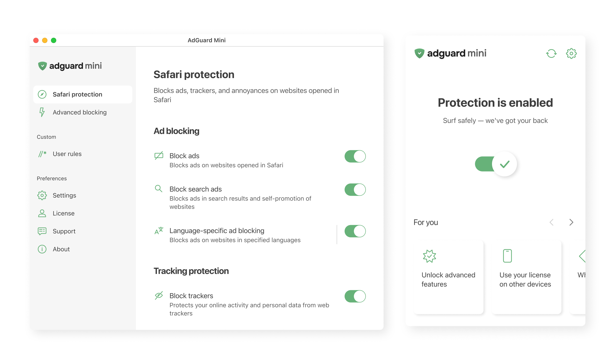
Task: Switch off the Block trackers toggle
Action: 355,296
